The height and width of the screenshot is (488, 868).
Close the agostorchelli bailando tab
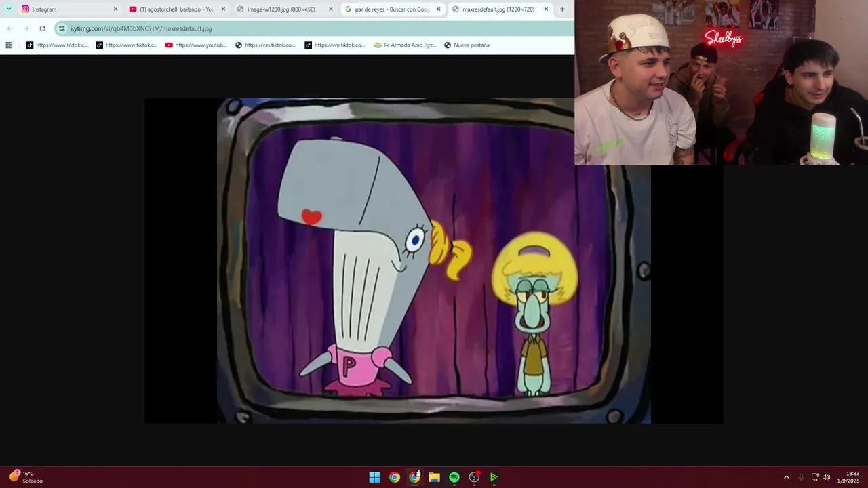[x=223, y=9]
